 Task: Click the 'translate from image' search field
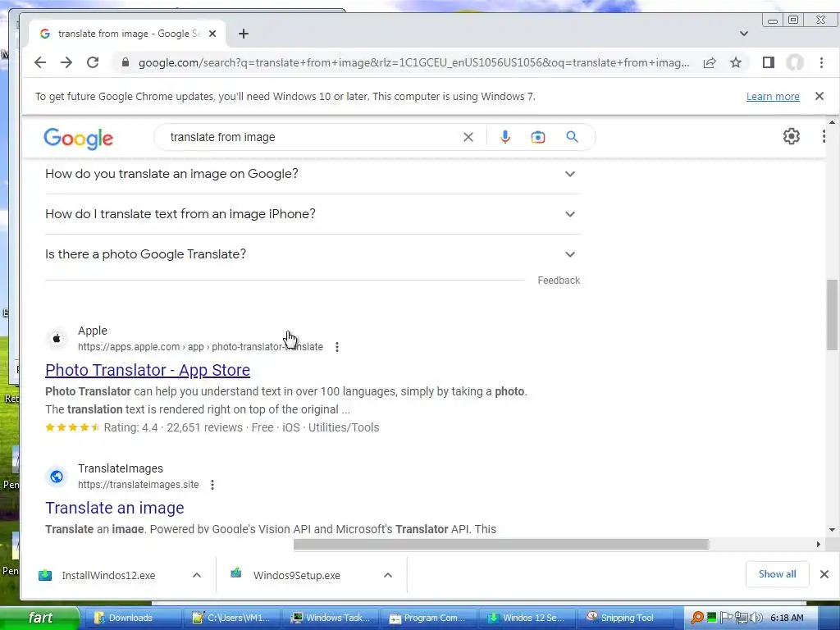[311, 137]
